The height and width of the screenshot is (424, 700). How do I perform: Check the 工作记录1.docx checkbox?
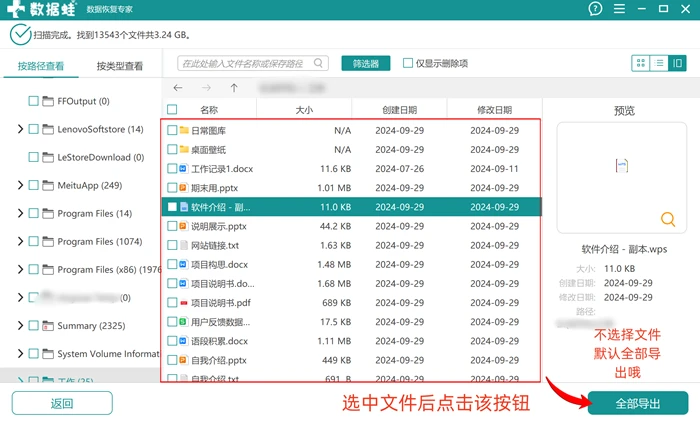click(x=172, y=169)
